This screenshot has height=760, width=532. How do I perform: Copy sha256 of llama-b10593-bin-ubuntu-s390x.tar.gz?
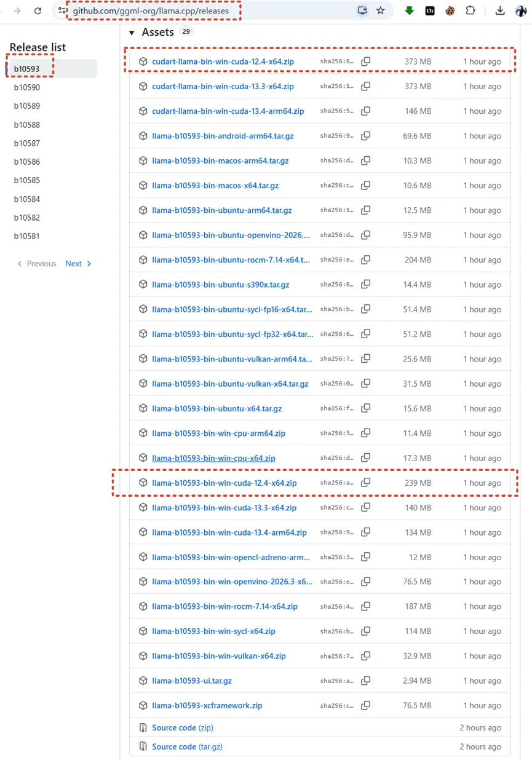(365, 285)
